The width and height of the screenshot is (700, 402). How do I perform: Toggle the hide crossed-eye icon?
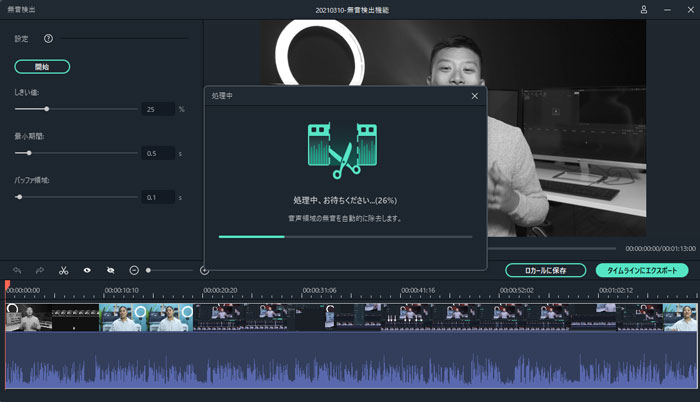110,270
